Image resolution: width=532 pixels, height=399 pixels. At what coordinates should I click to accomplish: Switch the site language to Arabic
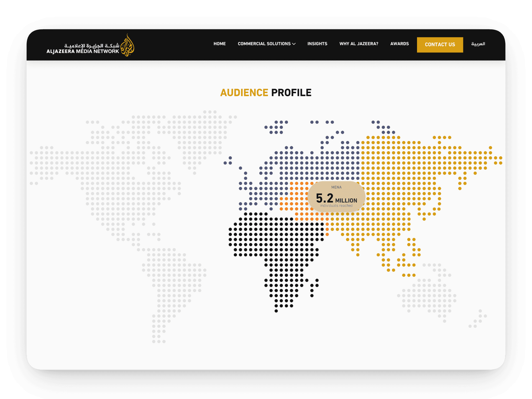478,44
